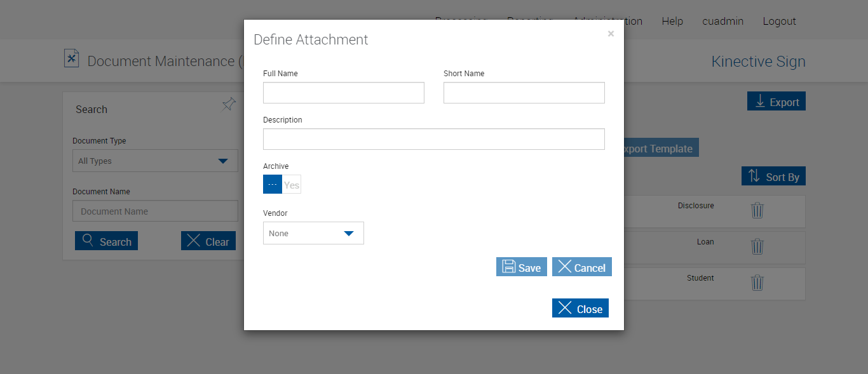Click the Document Maintenance page icon
868x374 pixels.
tap(72, 59)
